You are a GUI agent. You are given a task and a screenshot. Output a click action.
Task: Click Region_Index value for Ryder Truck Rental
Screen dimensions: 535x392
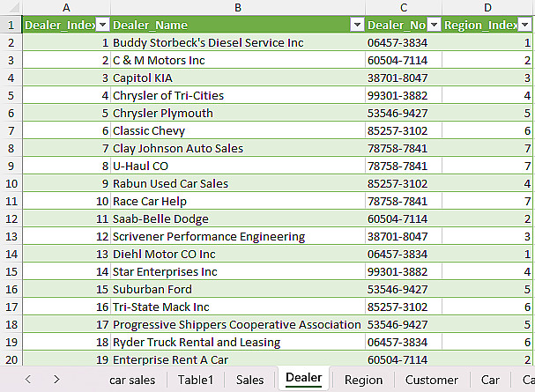pos(488,343)
